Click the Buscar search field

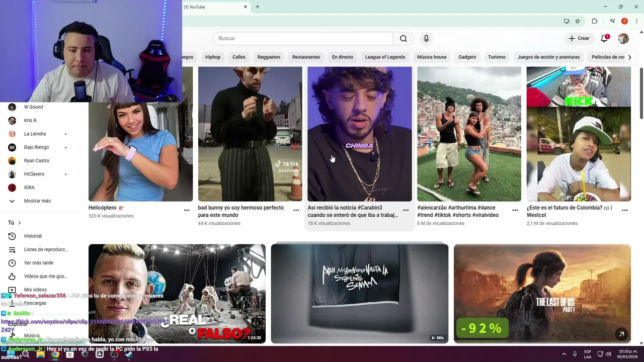tap(303, 39)
